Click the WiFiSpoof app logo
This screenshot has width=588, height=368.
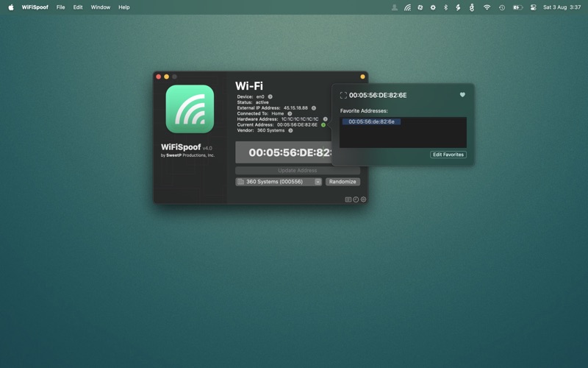pyautogui.click(x=190, y=109)
